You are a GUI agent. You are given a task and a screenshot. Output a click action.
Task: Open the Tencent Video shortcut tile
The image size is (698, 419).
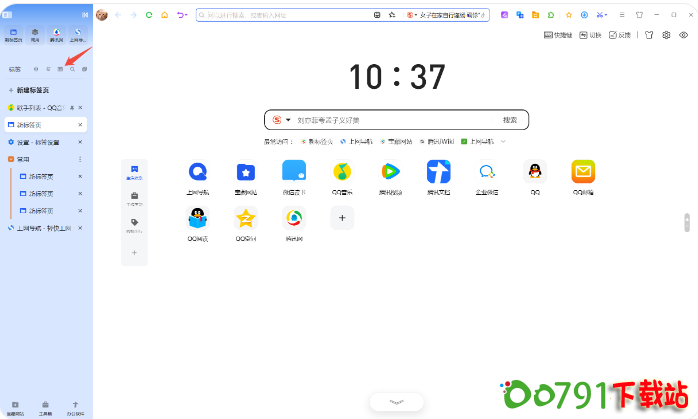[x=390, y=171]
